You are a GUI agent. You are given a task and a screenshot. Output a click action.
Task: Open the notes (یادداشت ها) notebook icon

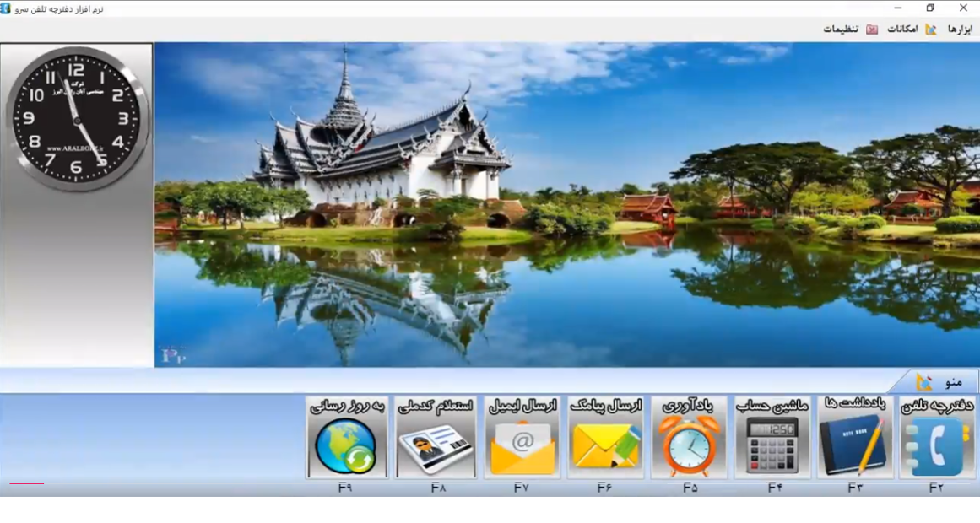click(x=854, y=445)
